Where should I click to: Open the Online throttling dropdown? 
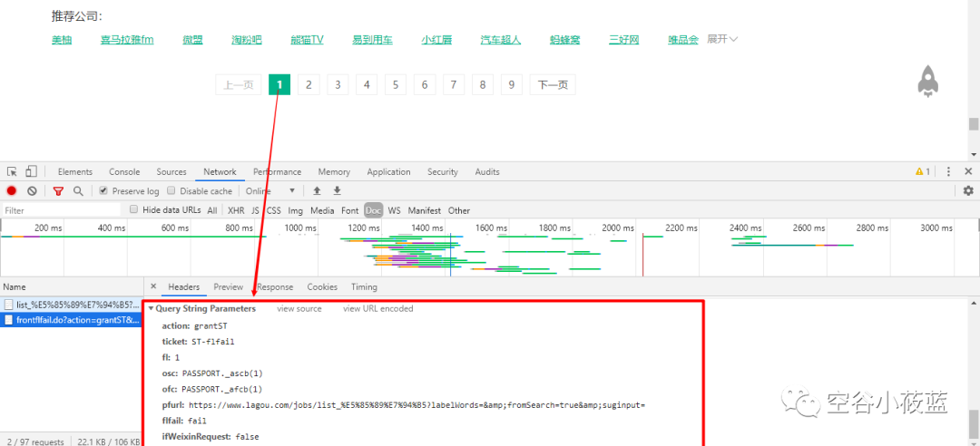click(x=270, y=191)
